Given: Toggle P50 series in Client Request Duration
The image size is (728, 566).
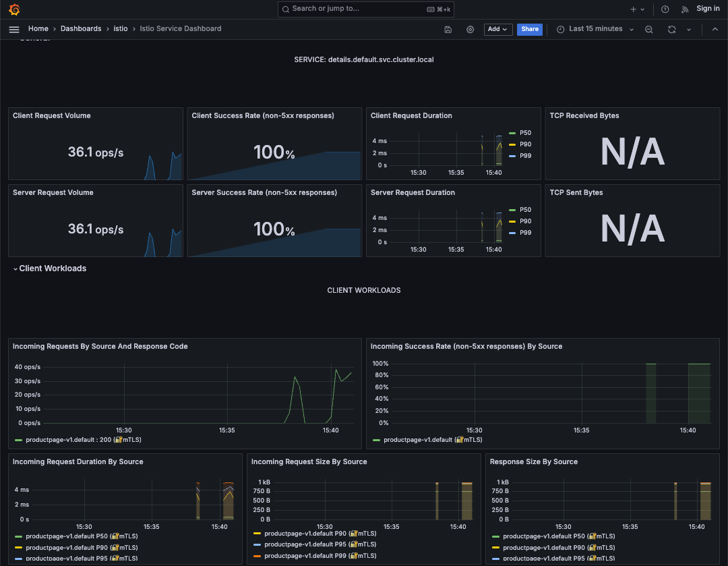Looking at the screenshot, I should tap(525, 133).
